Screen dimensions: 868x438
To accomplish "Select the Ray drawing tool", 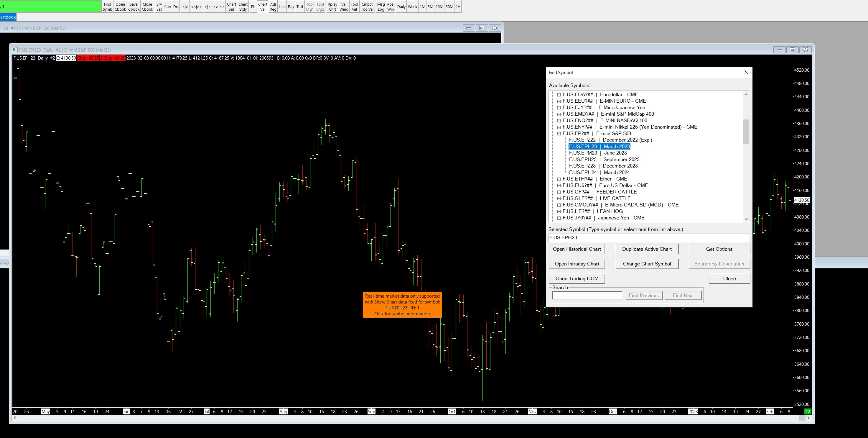I will (x=291, y=7).
